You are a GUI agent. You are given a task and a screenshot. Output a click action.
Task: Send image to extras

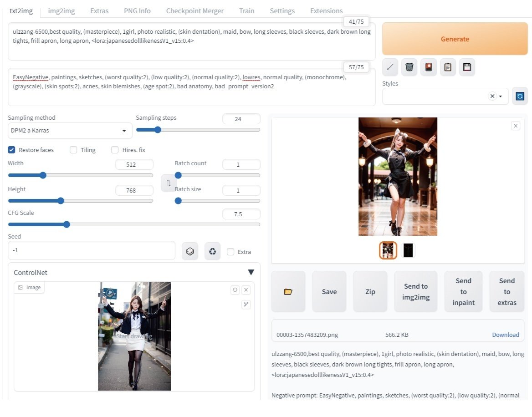pyautogui.click(x=507, y=291)
